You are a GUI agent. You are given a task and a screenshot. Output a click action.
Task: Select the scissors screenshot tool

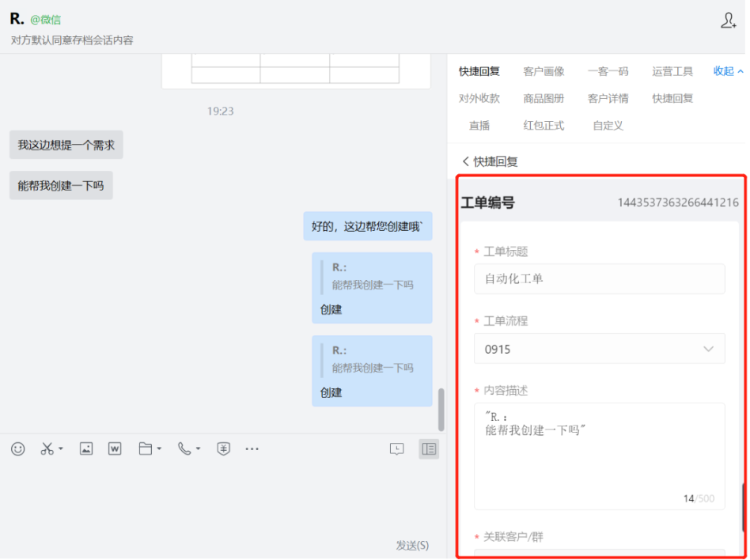(x=47, y=448)
